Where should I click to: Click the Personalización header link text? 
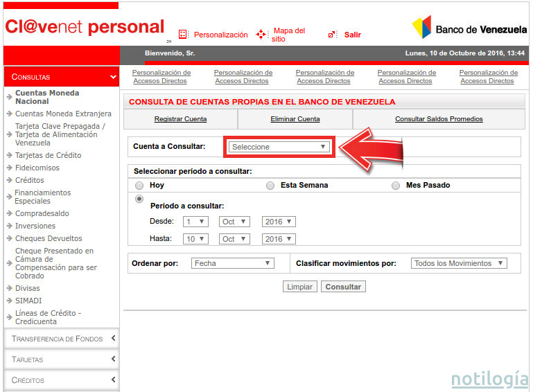[x=221, y=35]
